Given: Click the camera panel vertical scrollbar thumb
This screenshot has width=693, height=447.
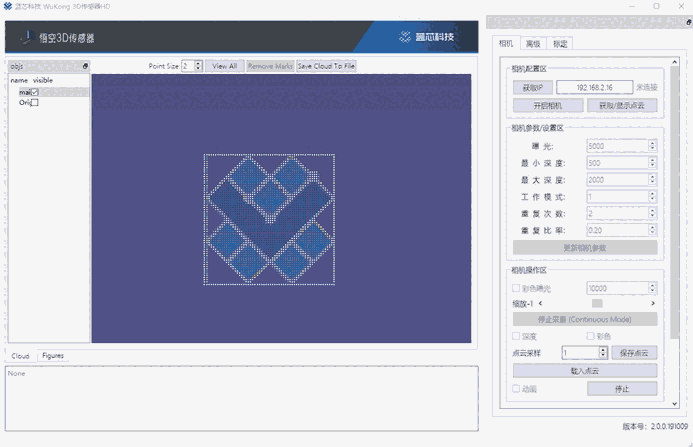Looking at the screenshot, I should pyautogui.click(x=674, y=202).
